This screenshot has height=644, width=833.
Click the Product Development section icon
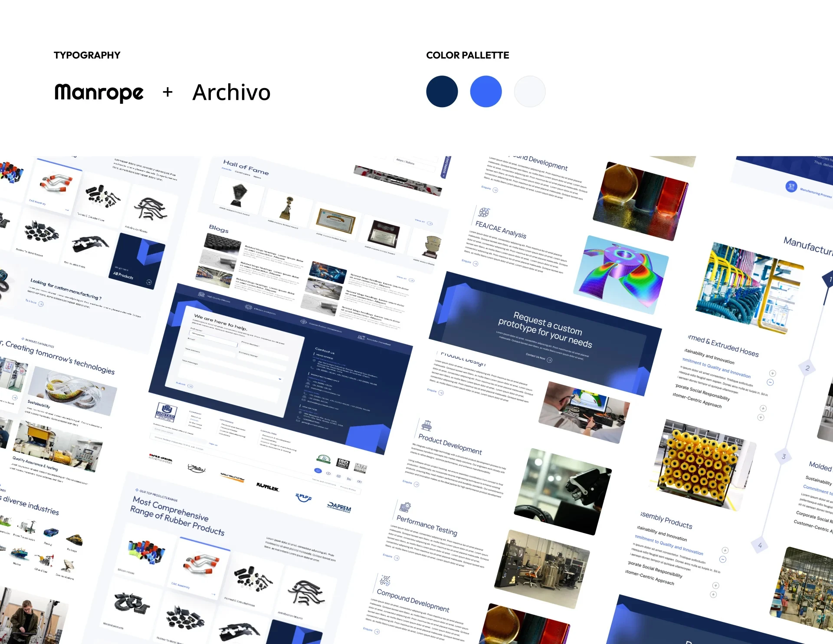click(427, 425)
